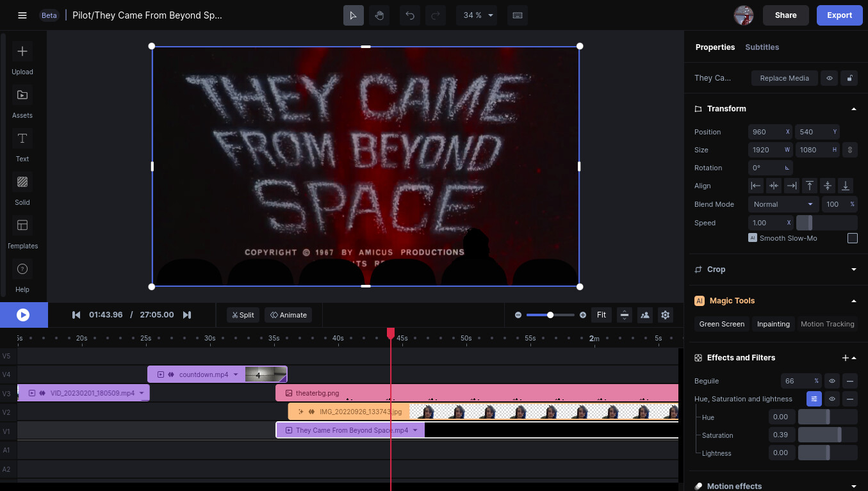Jump to the start of the timeline
The image size is (868, 491).
click(x=76, y=315)
